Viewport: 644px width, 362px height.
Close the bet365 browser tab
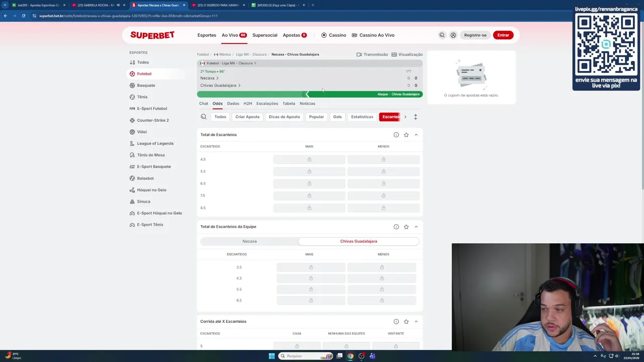64,5
